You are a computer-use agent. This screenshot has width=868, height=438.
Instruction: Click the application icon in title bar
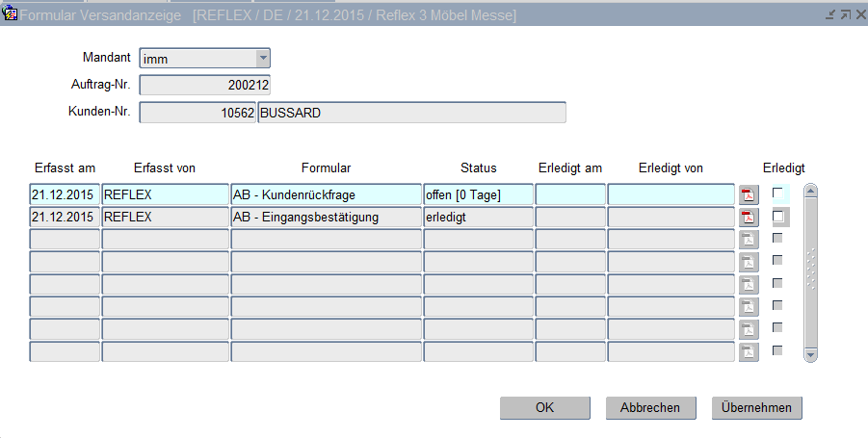(x=11, y=14)
